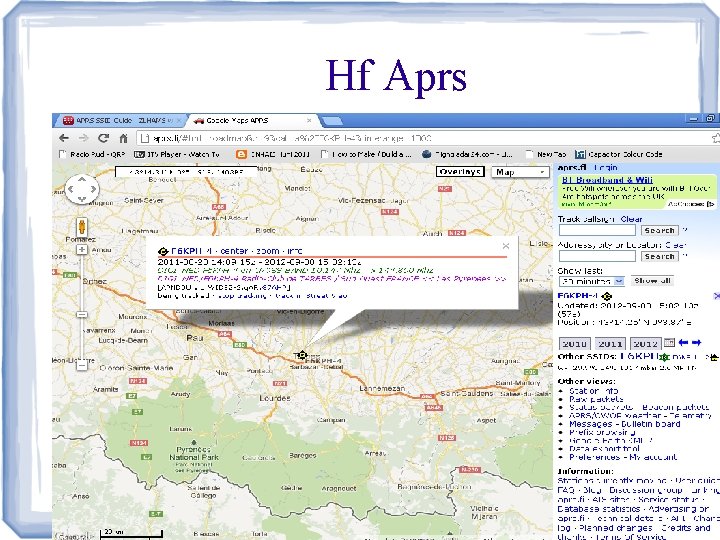Pan the map right using the right arrow
This screenshot has height=540, width=720.
point(93,189)
